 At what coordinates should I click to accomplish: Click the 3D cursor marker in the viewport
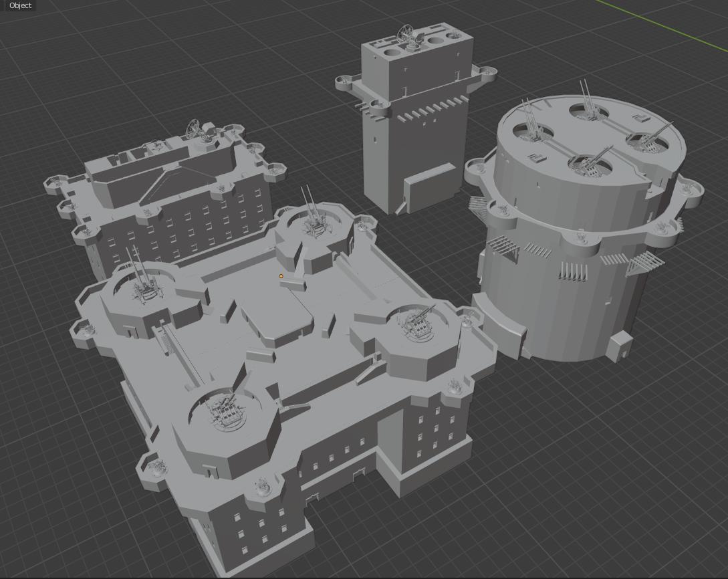[x=281, y=275]
